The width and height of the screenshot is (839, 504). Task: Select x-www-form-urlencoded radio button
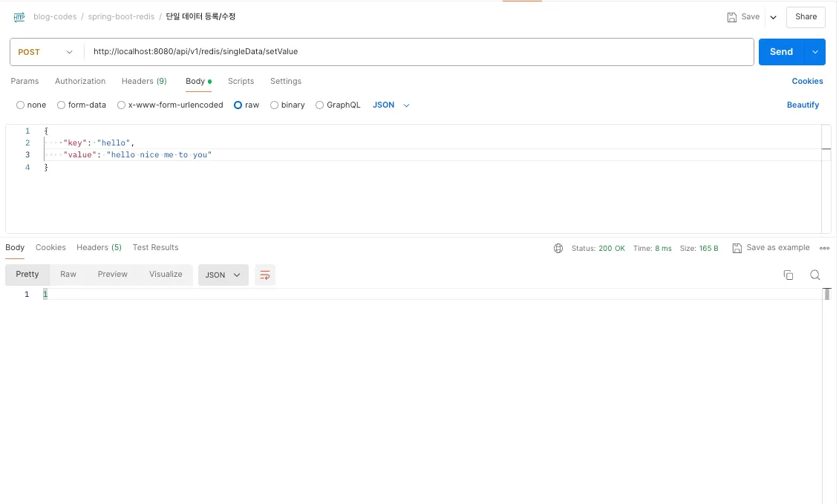coord(122,105)
